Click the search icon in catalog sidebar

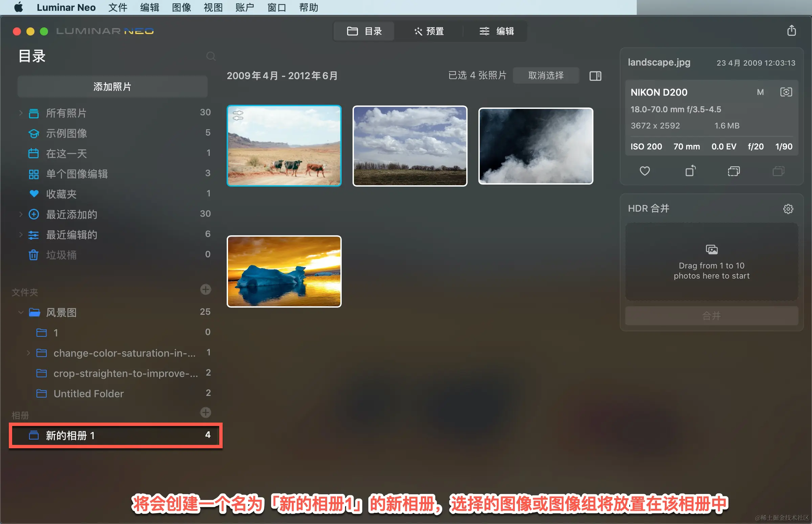[211, 56]
